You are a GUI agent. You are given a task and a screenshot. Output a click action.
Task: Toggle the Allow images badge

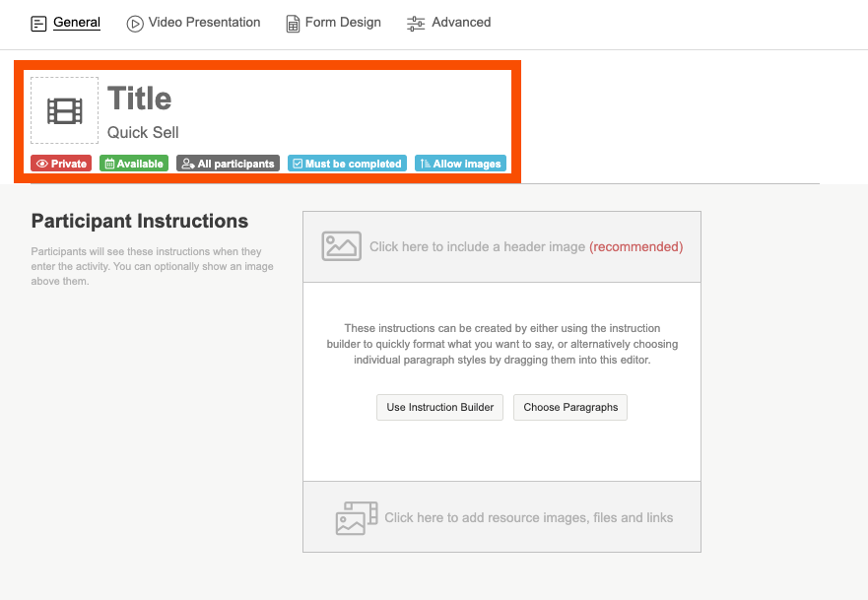point(460,164)
